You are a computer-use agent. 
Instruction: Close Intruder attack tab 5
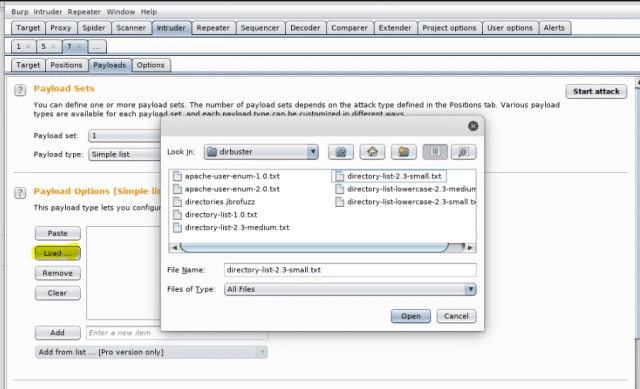53,47
